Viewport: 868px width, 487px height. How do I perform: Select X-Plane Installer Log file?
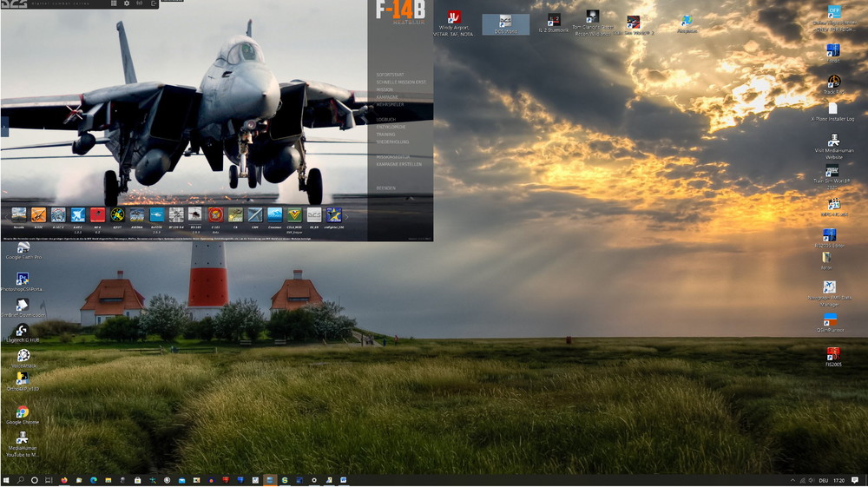[x=832, y=112]
